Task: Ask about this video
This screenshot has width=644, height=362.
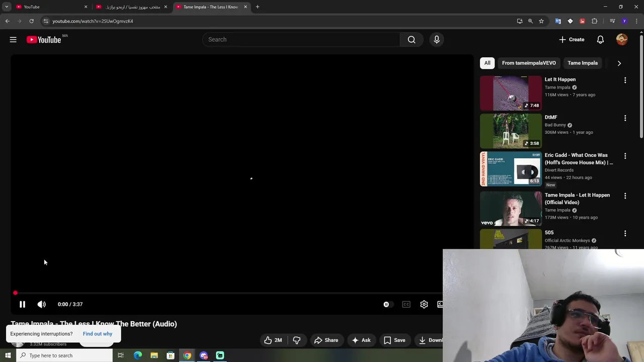Action: 361,340
